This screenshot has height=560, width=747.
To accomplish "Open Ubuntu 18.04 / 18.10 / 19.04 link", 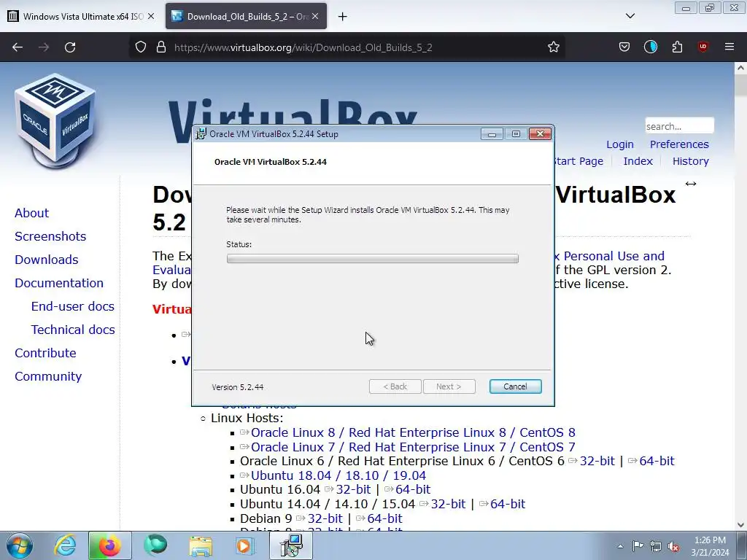I will point(338,475).
